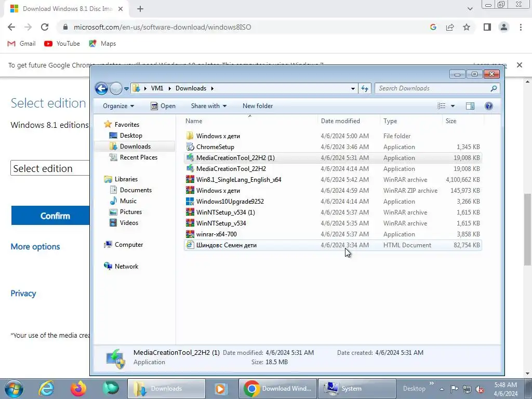Open Chrome profile avatar icon
The image size is (532, 399).
click(504, 27)
